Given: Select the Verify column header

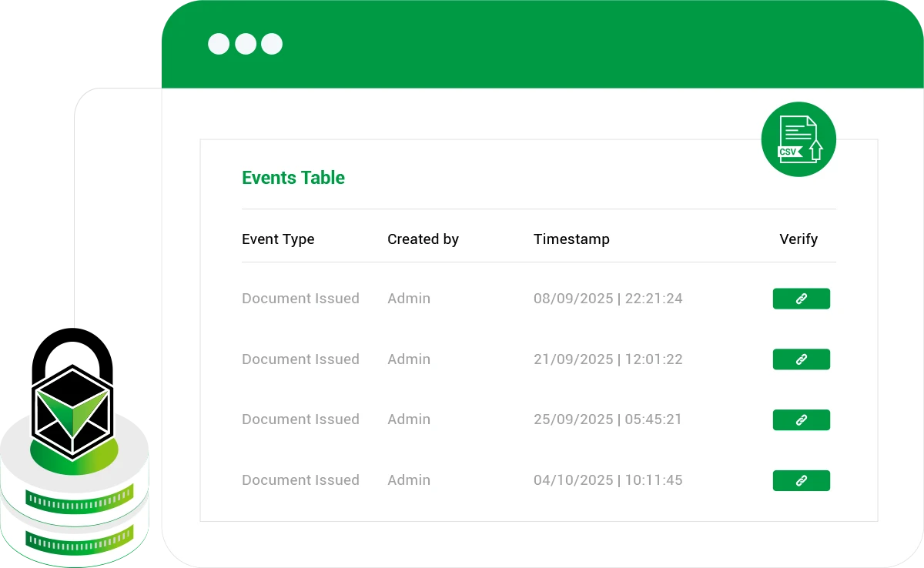Looking at the screenshot, I should [798, 239].
